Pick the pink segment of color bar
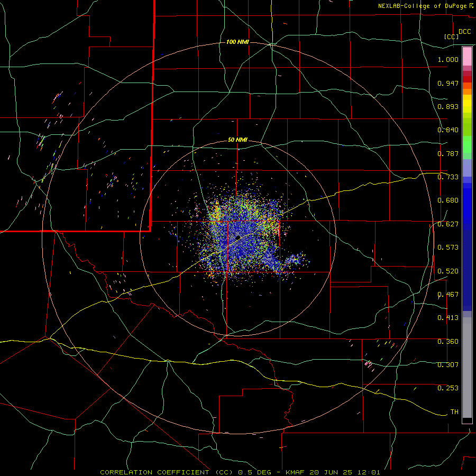 pos(467,56)
